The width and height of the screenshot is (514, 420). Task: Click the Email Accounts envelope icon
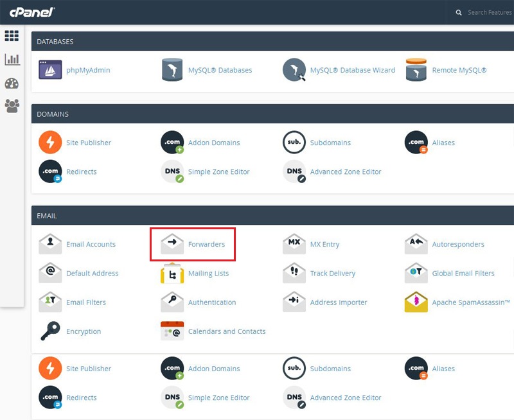pos(50,244)
